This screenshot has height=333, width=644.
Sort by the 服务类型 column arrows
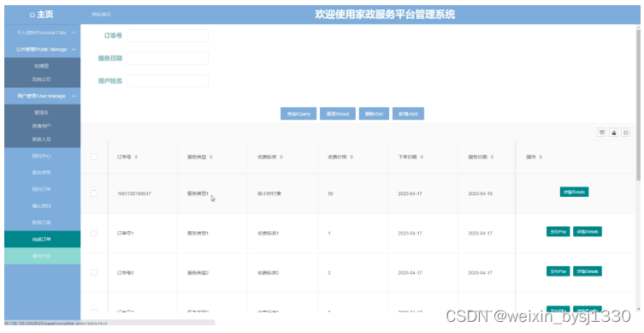(211, 157)
